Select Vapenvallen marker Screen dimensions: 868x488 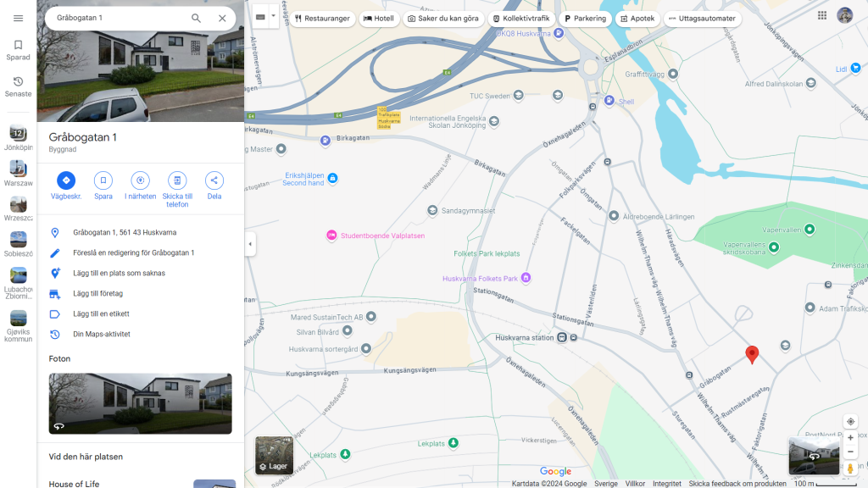[810, 229]
